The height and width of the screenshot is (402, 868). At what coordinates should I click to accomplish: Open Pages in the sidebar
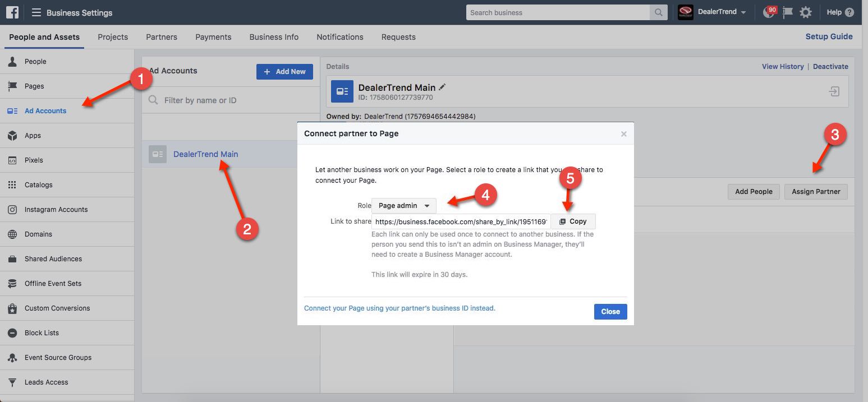coord(67,86)
